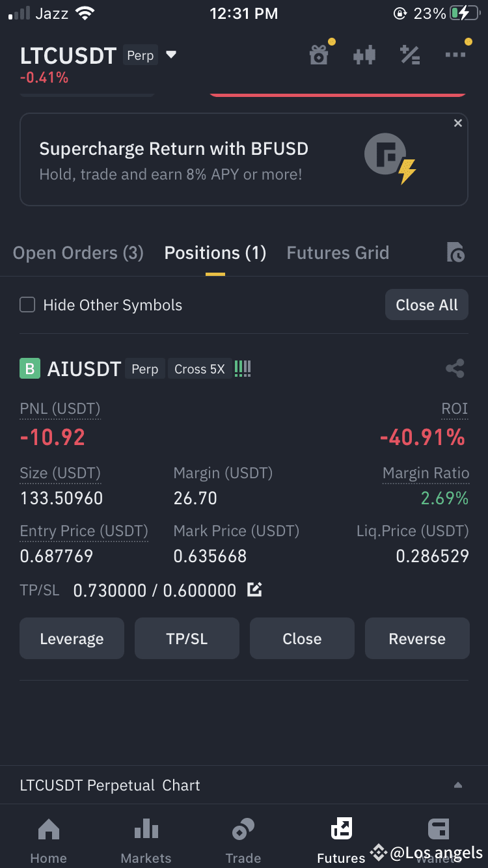488x868 pixels.
Task: Open Markets in bottom navigation
Action: (x=146, y=841)
